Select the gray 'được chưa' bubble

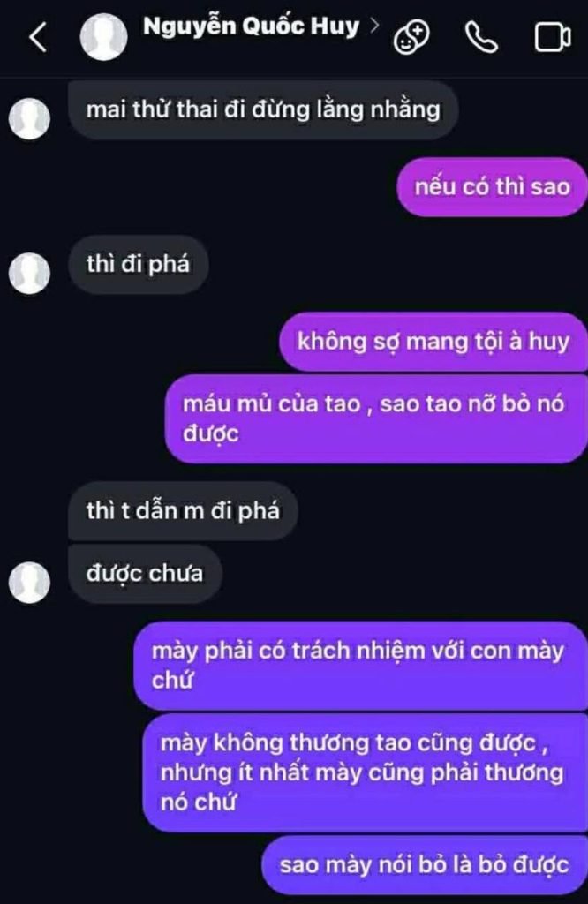pos(145,573)
